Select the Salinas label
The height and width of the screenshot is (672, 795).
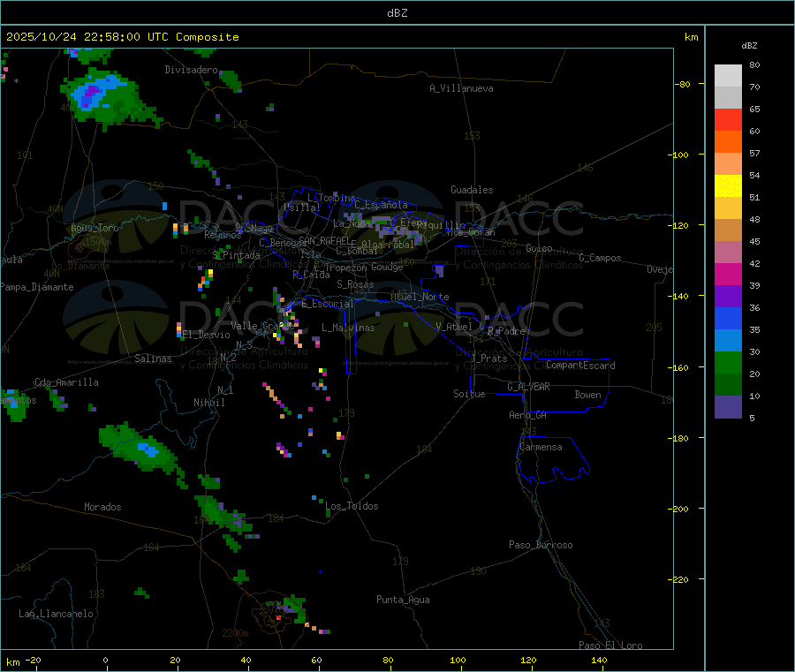click(153, 359)
